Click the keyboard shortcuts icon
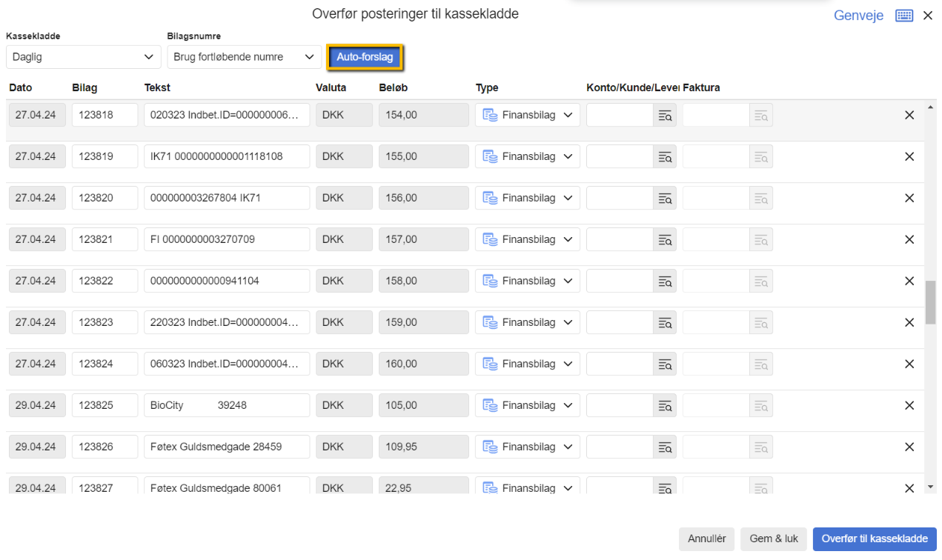The image size is (942, 560). click(x=904, y=16)
